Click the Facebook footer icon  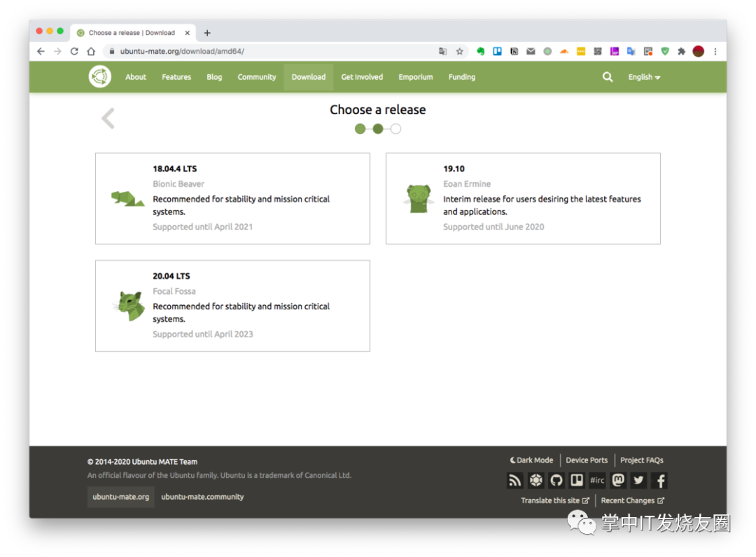(x=659, y=481)
